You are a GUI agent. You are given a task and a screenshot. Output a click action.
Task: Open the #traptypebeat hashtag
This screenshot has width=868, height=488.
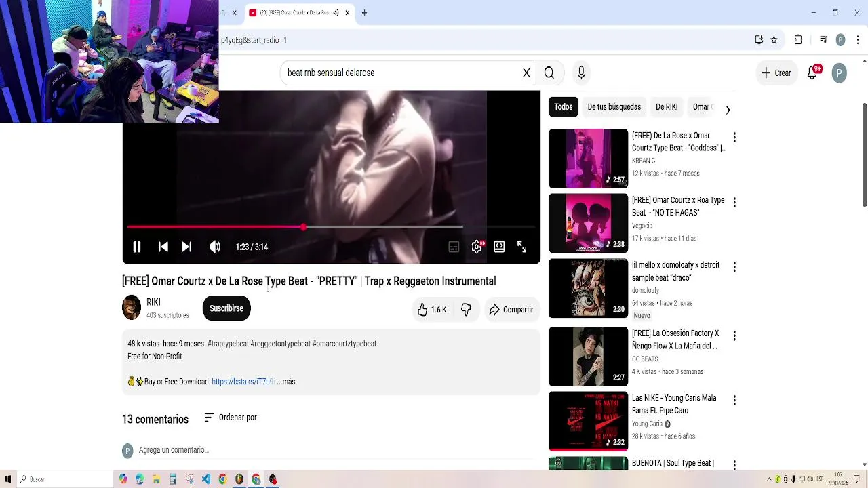228,344
